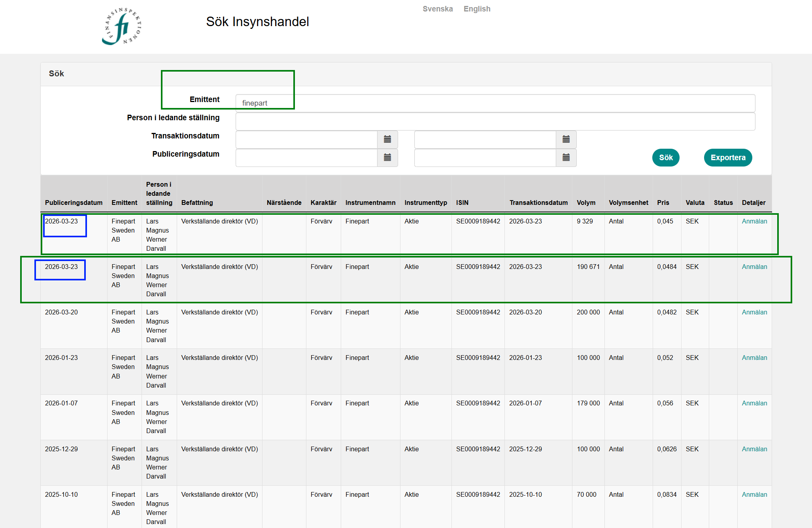Open Anmälan link for 2026-01-07 transaction
Image resolution: width=812 pixels, height=528 pixels.
(754, 403)
